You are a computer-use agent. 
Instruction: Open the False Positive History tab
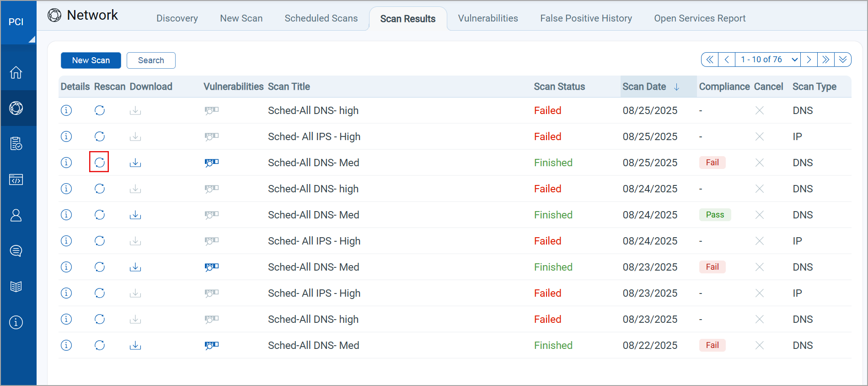(x=586, y=18)
